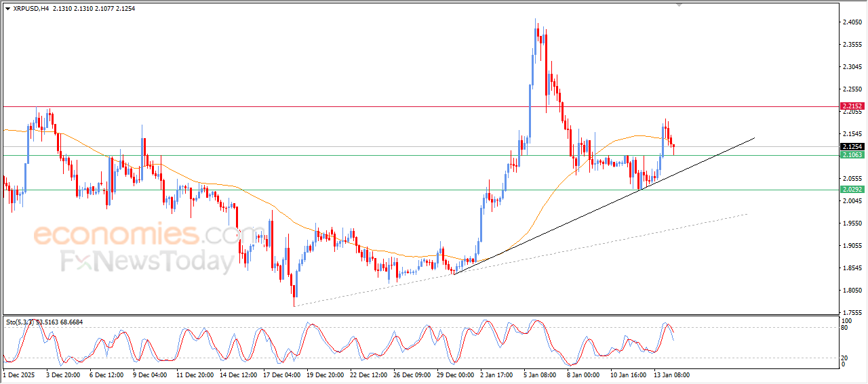This screenshot has width=868, height=384.
Task: Select the black ascending trendline
Action: tap(604, 206)
